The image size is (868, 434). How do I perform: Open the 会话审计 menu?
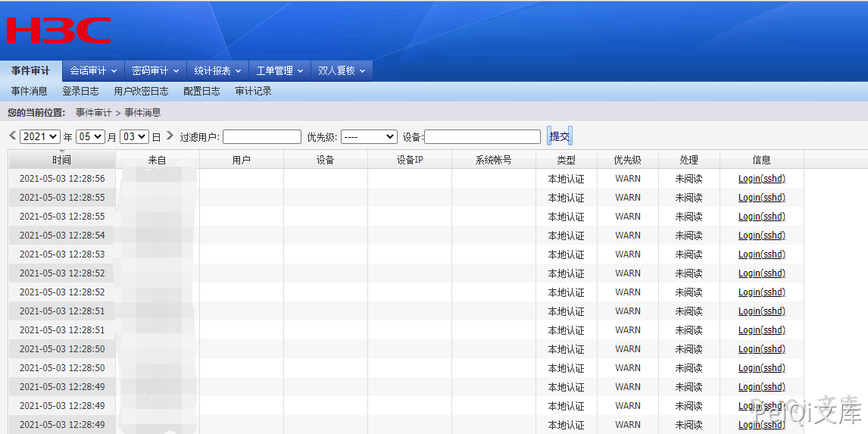[x=93, y=71]
